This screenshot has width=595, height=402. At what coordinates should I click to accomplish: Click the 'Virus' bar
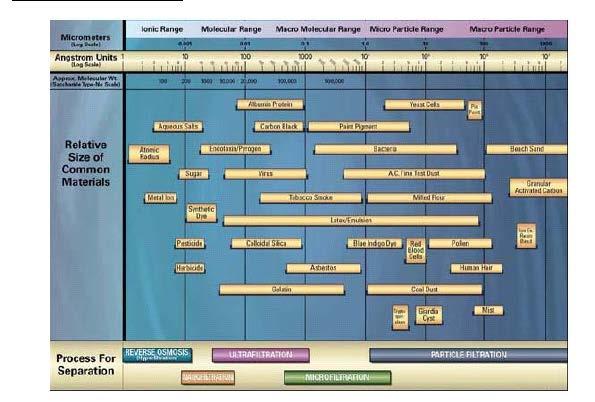pos(265,174)
